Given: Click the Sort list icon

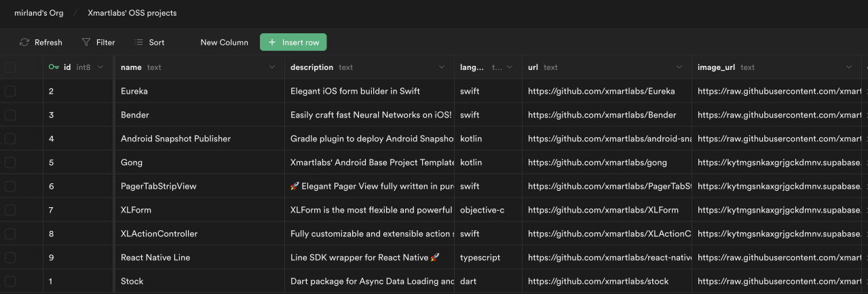Looking at the screenshot, I should pyautogui.click(x=139, y=42).
